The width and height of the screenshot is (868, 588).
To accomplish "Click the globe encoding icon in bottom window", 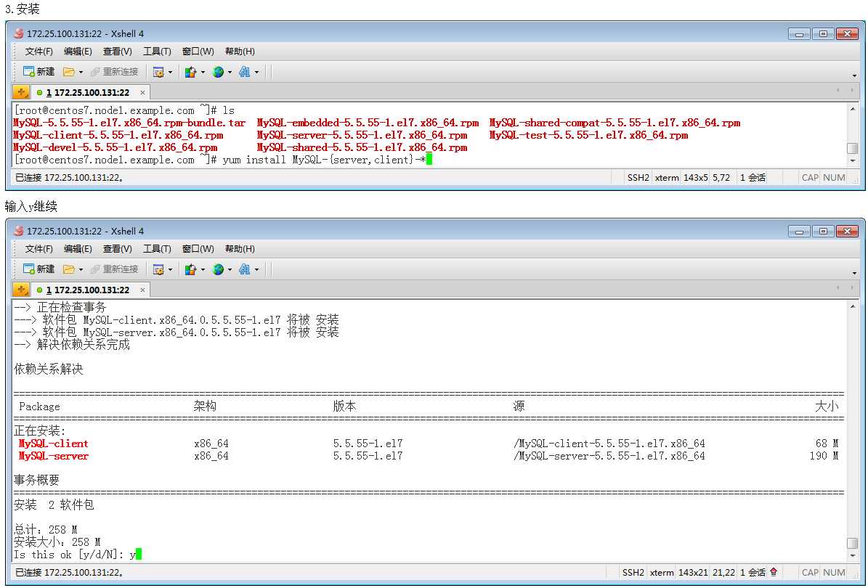I will point(218,269).
